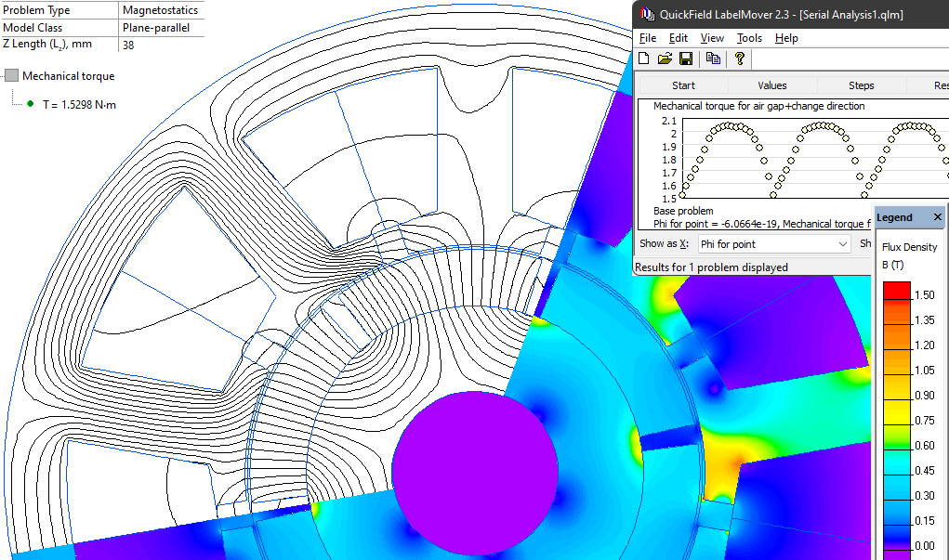949x560 pixels.
Task: Switch to the Values tab
Action: pos(771,85)
